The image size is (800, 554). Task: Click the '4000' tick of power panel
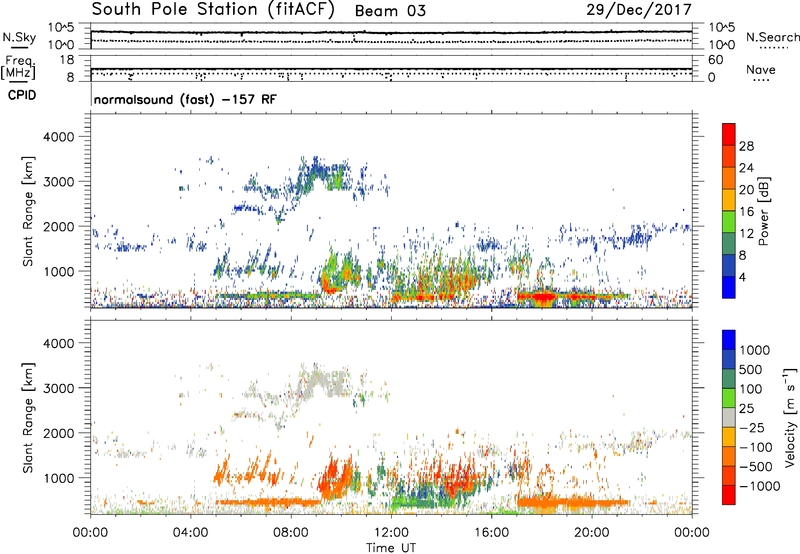[x=59, y=137]
